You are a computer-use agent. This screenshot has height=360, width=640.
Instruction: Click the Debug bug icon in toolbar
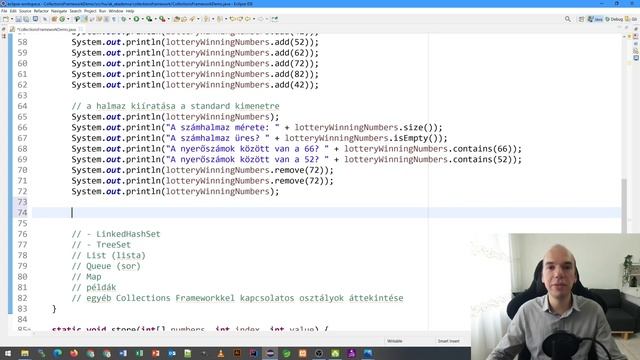click(x=123, y=19)
